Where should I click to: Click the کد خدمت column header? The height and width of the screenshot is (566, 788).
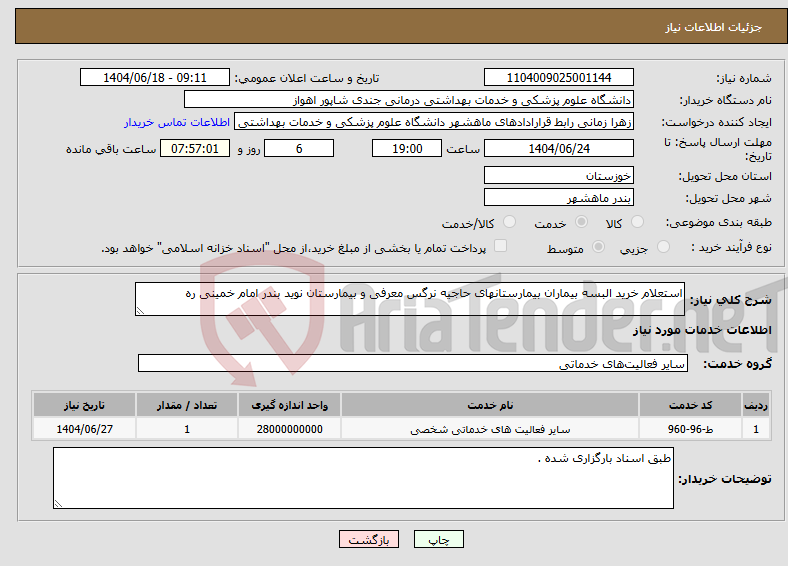coord(691,405)
